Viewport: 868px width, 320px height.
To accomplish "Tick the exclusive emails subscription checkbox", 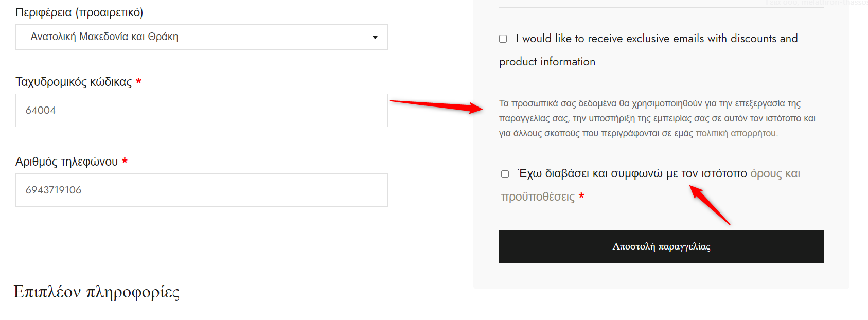I will [503, 39].
